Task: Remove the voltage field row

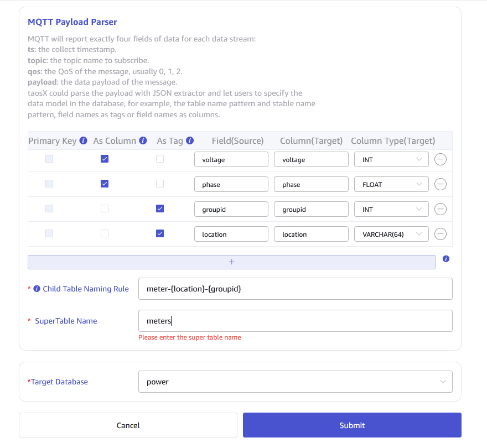Action: pyautogui.click(x=441, y=159)
